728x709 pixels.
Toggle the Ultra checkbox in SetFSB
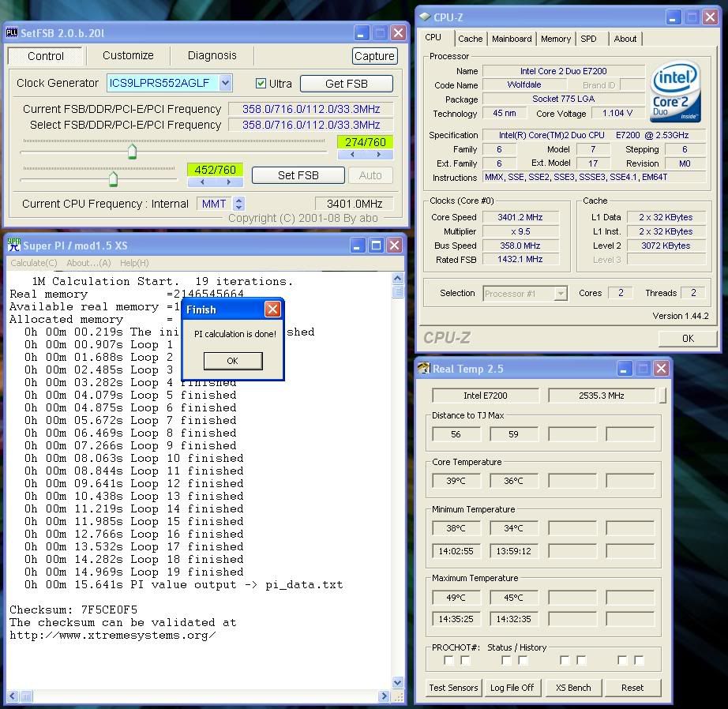(x=261, y=83)
